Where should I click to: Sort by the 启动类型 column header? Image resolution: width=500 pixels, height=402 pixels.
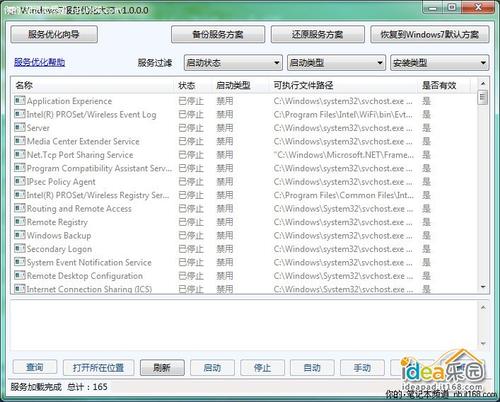pyautogui.click(x=233, y=85)
